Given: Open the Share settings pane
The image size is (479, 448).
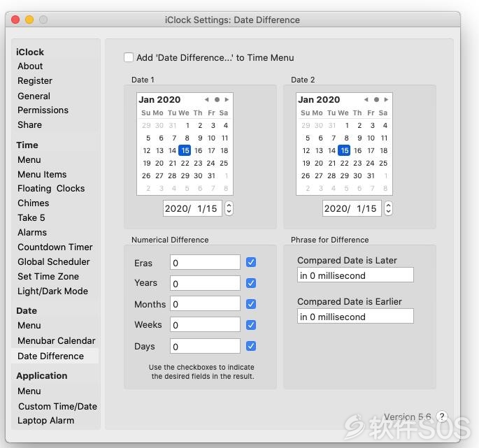Looking at the screenshot, I should coord(29,124).
